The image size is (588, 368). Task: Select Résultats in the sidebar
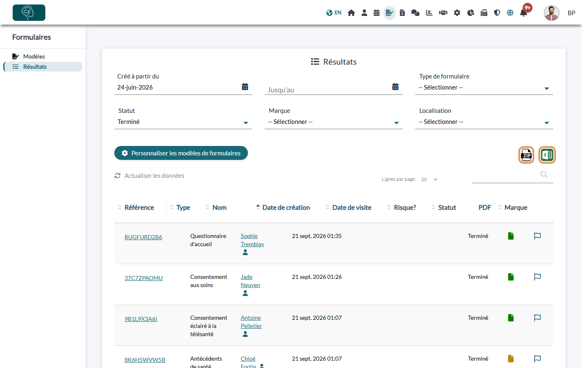tap(35, 67)
